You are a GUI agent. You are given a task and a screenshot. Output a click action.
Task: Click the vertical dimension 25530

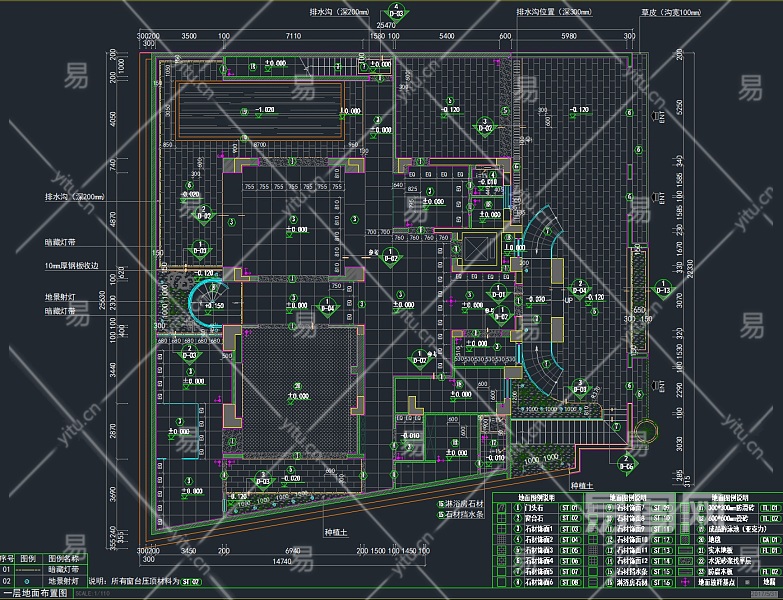pyautogui.click(x=102, y=300)
